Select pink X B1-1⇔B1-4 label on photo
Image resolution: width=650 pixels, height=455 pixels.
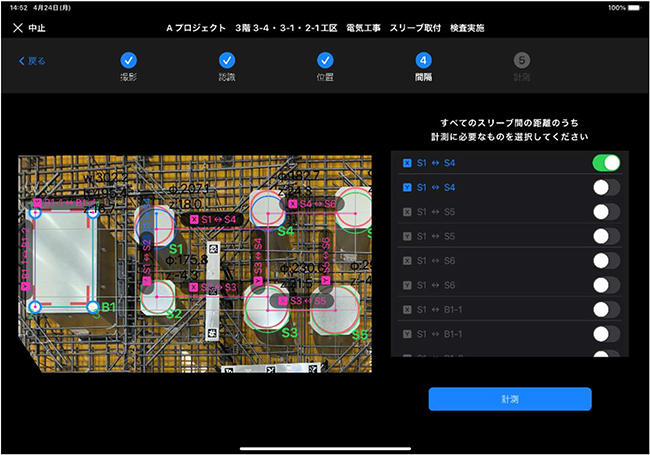(x=65, y=203)
